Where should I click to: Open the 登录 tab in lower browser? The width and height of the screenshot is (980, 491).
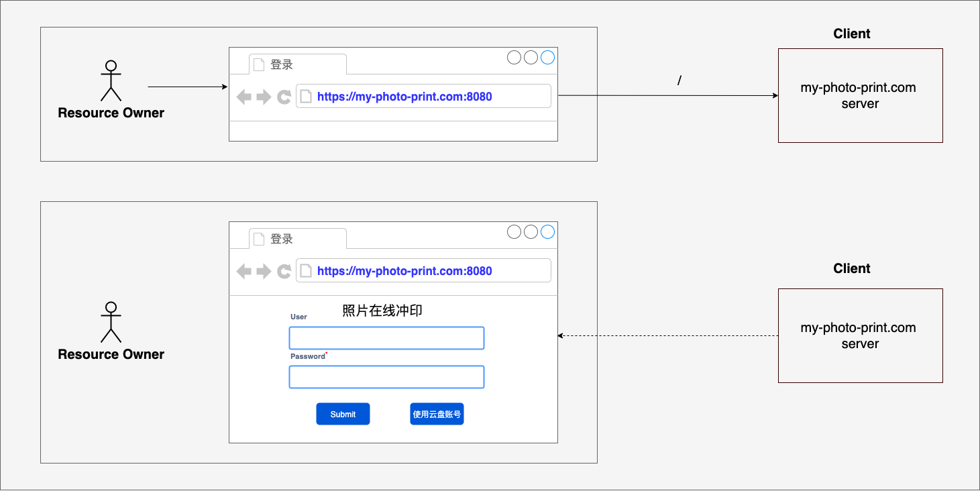298,239
